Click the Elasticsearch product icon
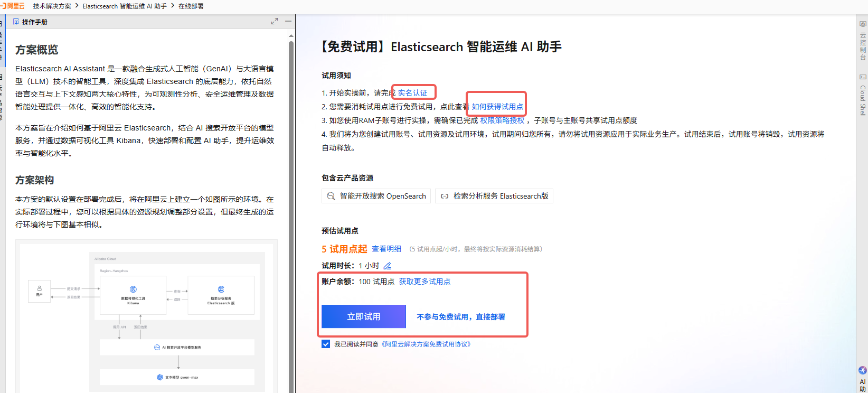Viewport: 868px width, 393px height. tap(445, 196)
